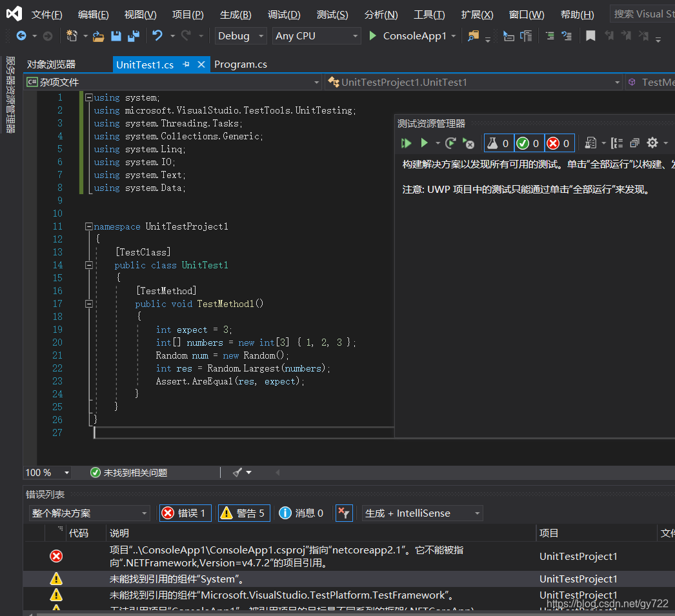Toggle the 消息 0 messages filter
Screen dimensions: 675x616
tap(301, 513)
